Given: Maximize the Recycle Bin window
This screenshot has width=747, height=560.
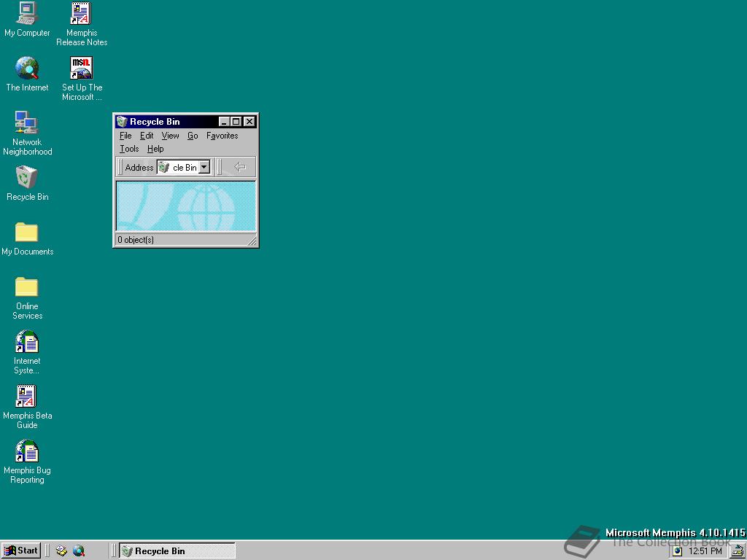Looking at the screenshot, I should 236,122.
